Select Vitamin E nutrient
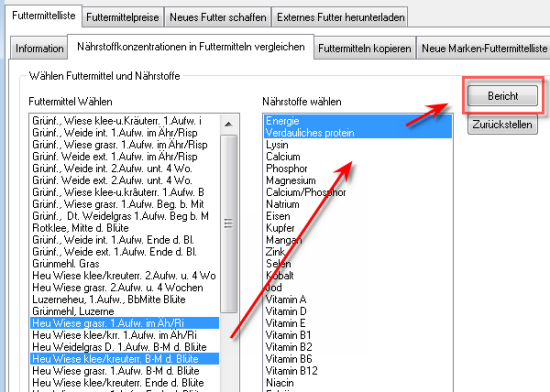Image resolution: width=550 pixels, height=392 pixels. pos(358,323)
